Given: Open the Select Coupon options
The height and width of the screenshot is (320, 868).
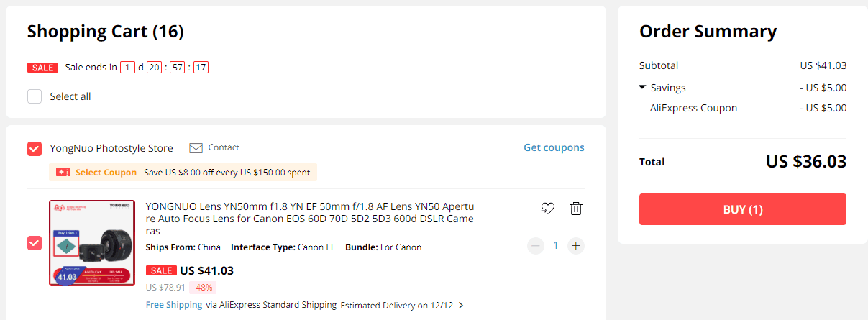Looking at the screenshot, I should point(106,173).
